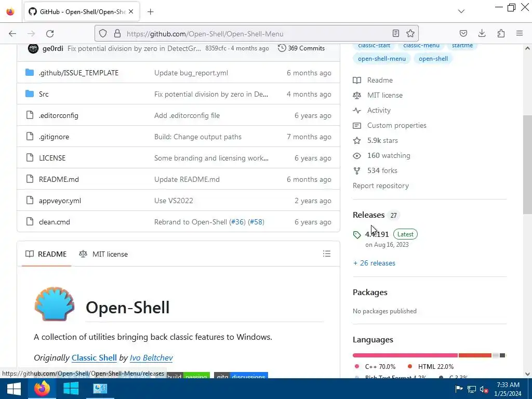Viewport: 532px width, 399px height.
Task: Open the Activity sidebar link
Action: click(x=372, y=111)
